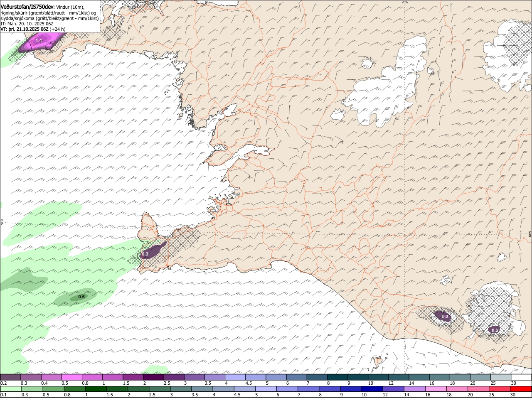Select the IT: Mán. 20. 10. 2025 06Z line
Image resolution: width=532 pixels, height=398 pixels.
(27, 24)
